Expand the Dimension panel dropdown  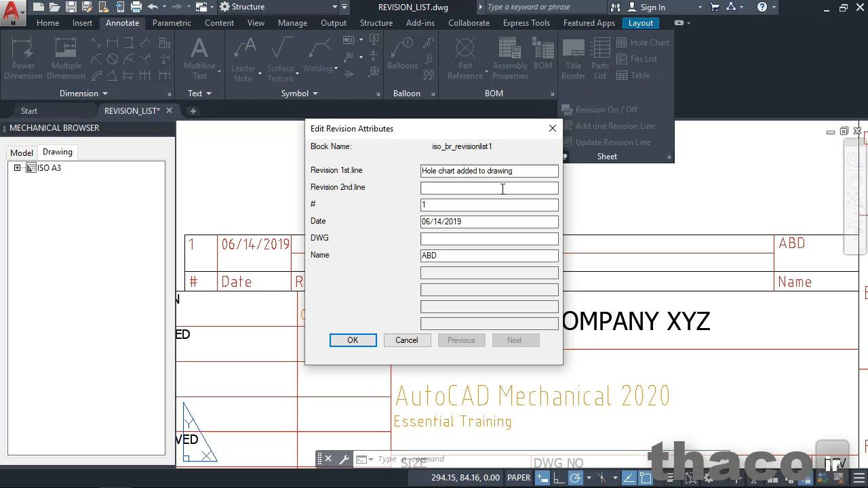click(83, 94)
